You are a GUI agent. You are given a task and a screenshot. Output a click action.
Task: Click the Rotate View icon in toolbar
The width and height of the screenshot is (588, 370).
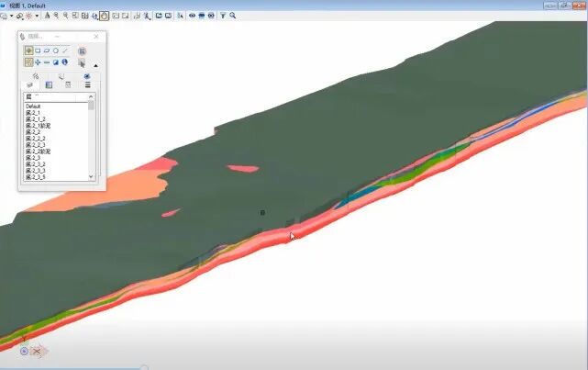coord(94,16)
